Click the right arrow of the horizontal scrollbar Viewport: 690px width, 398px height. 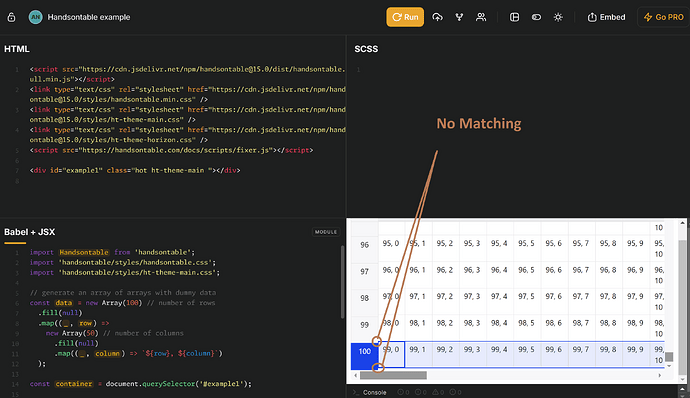pos(660,375)
